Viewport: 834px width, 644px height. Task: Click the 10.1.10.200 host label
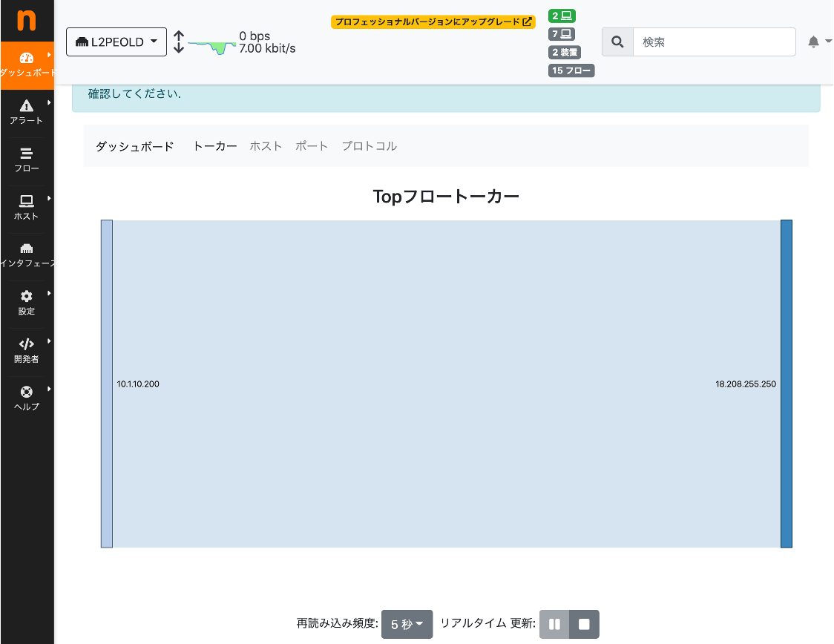point(138,384)
